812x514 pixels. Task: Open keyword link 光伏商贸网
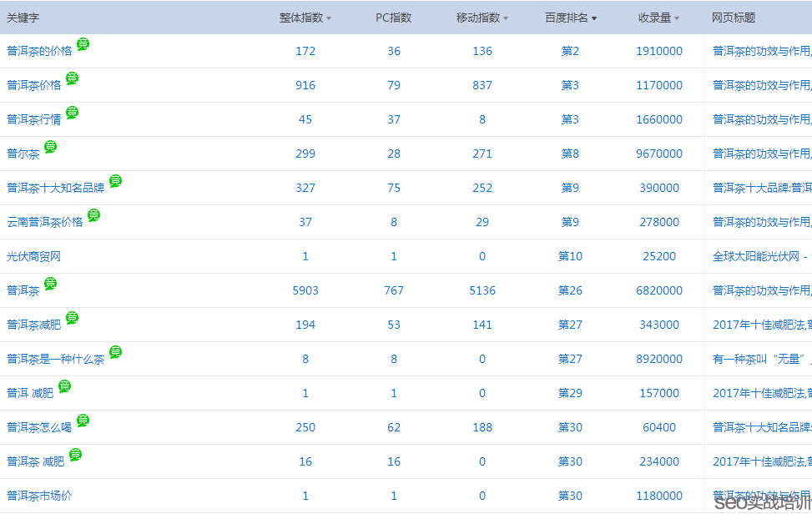pos(33,256)
